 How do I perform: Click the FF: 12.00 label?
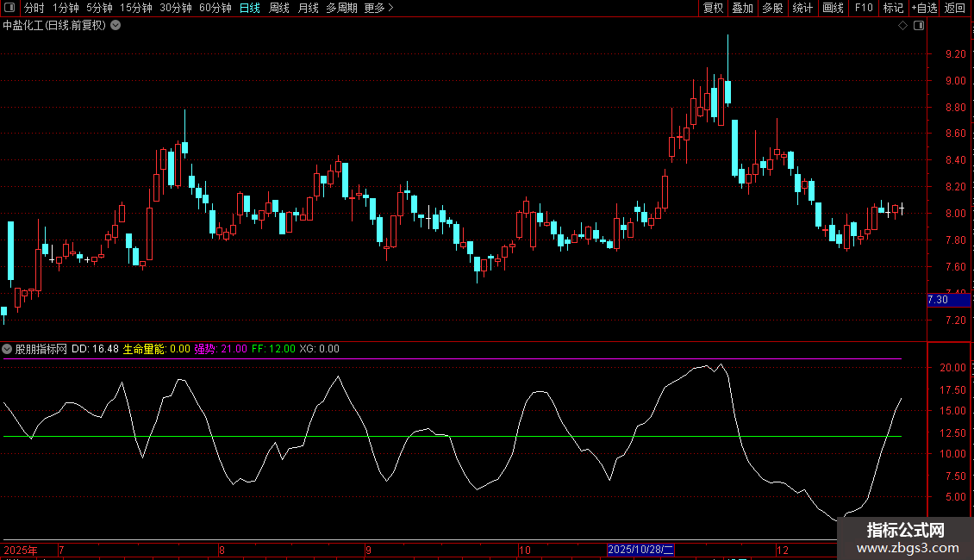(273, 349)
